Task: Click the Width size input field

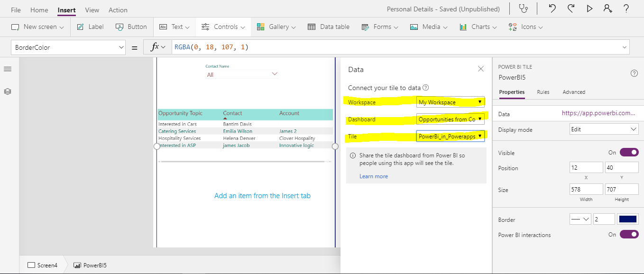Action: click(586, 189)
